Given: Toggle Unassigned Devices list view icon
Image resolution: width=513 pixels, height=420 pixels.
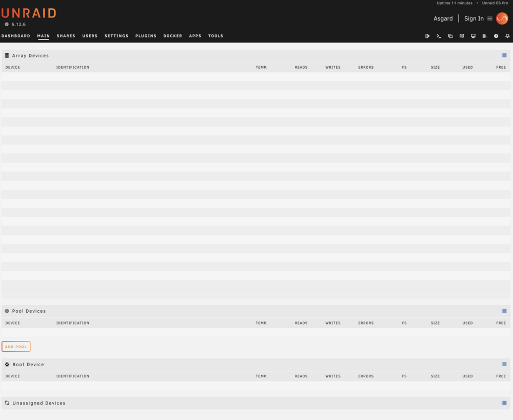Looking at the screenshot, I should (x=504, y=403).
